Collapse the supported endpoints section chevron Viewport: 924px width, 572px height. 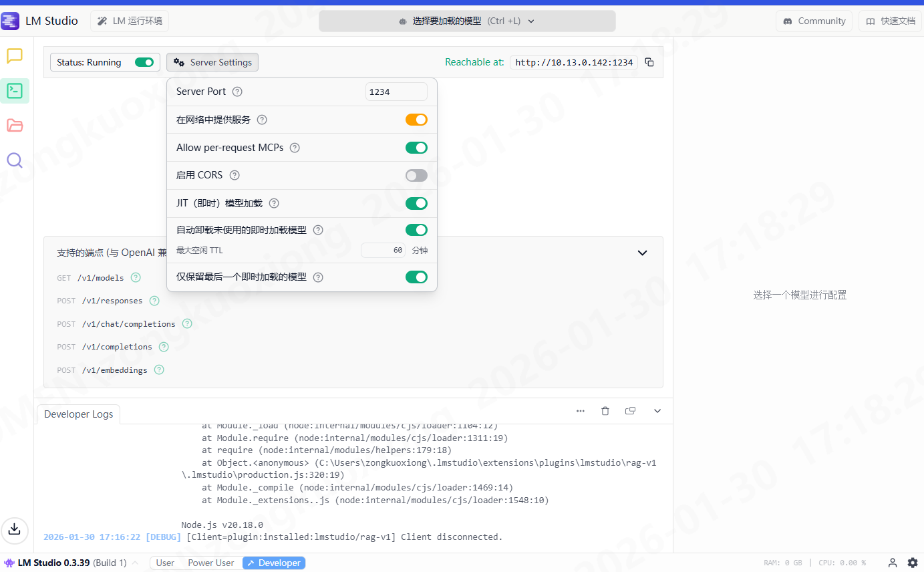(642, 253)
